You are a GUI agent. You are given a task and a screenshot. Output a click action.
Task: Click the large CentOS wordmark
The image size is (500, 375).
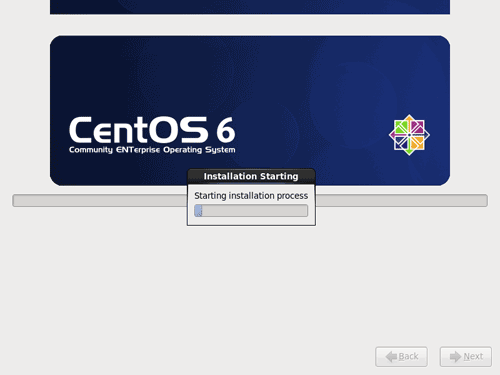click(x=138, y=130)
